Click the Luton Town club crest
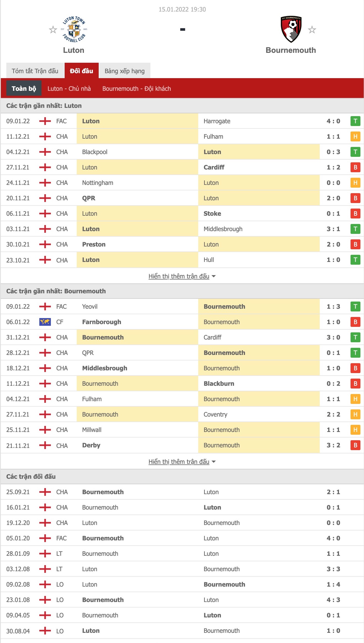Viewport: 364px width, 643px height. [74, 29]
